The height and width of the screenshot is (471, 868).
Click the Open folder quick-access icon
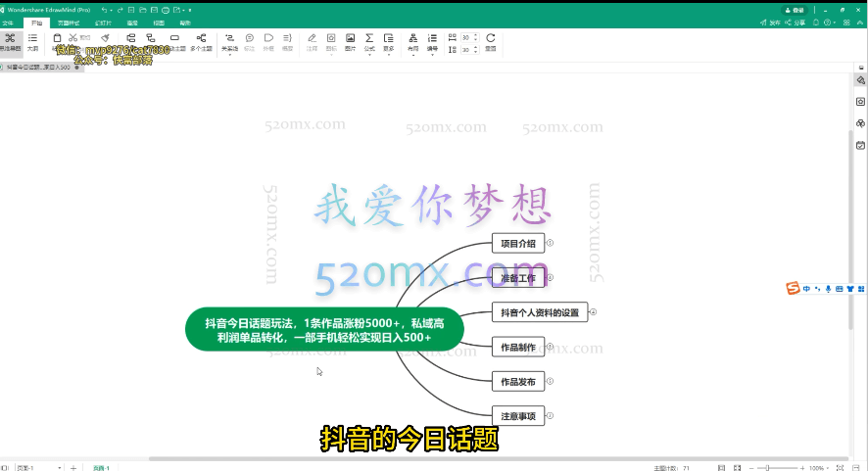tap(143, 10)
